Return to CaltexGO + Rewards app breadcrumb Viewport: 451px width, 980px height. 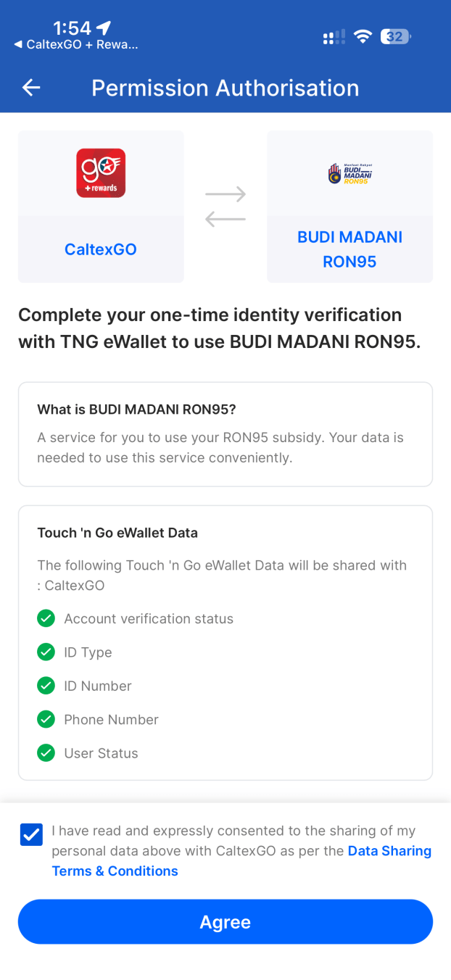tap(75, 44)
